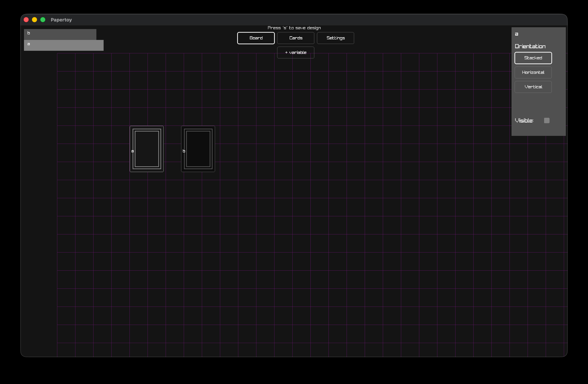Screen dimensions: 588x384
Task: Click the 'Press s to save design' hint
Action: (x=294, y=28)
